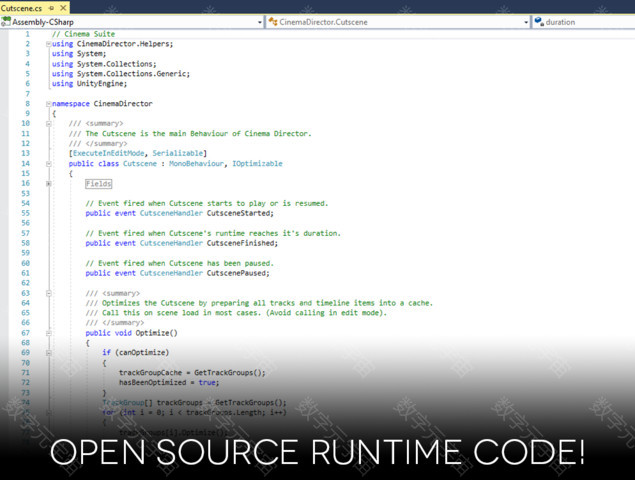Click the 'Optimize()' method name
Screen dimensions: 635x480
click(156, 333)
